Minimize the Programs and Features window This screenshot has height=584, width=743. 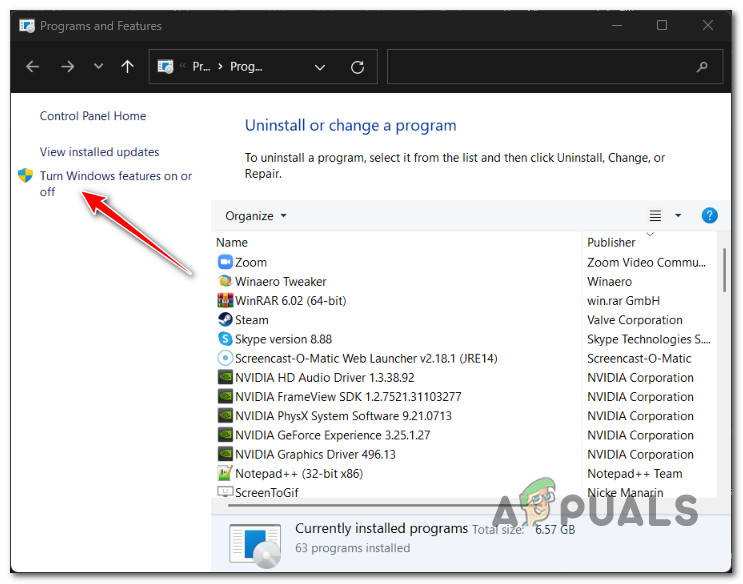617,25
